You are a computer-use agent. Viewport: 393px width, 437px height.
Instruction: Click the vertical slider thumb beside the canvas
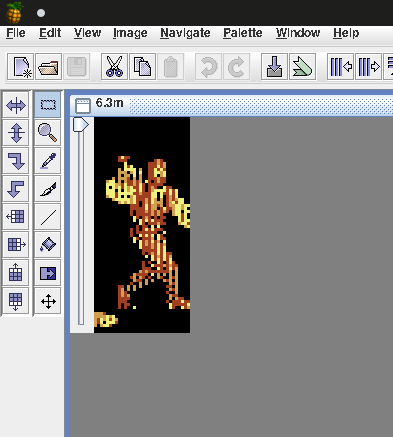(x=80, y=124)
